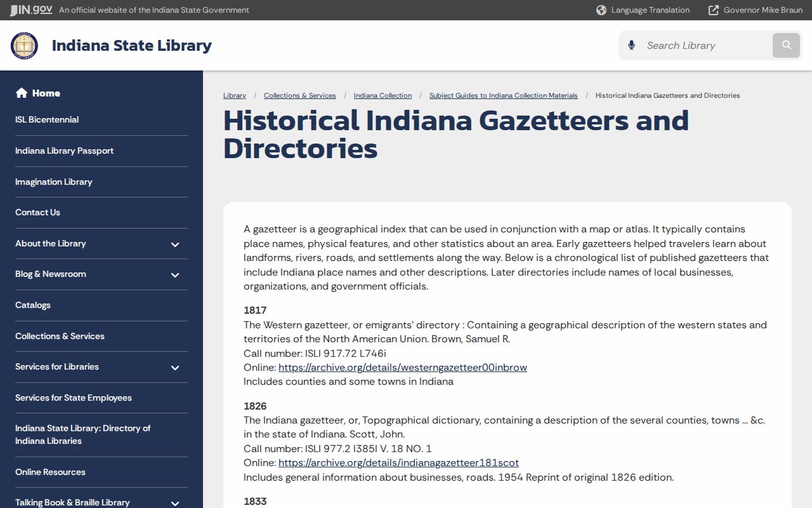Click 'Includes counties and some towns in Indiana'
This screenshot has width=812, height=508.
click(x=348, y=382)
